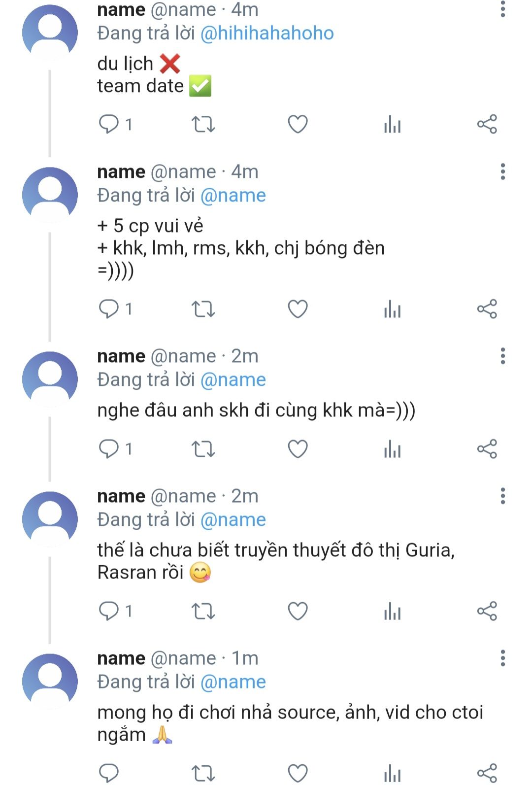Open avatar of "mong họ đi chơi" author

(50, 681)
